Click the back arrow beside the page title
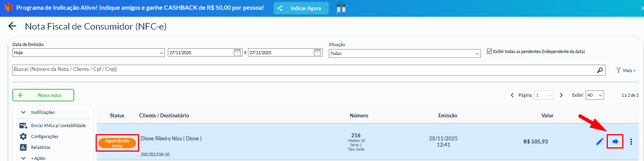Image resolution: width=644 pixels, height=161 pixels. click(12, 26)
